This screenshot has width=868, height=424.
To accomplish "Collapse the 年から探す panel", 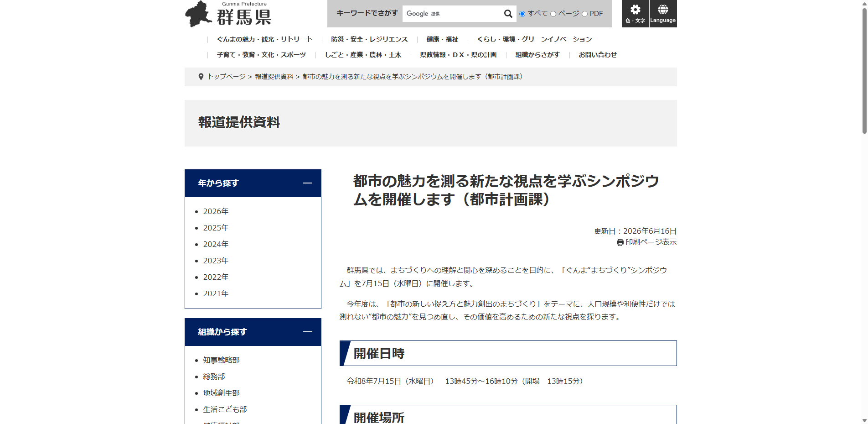I will [x=308, y=183].
